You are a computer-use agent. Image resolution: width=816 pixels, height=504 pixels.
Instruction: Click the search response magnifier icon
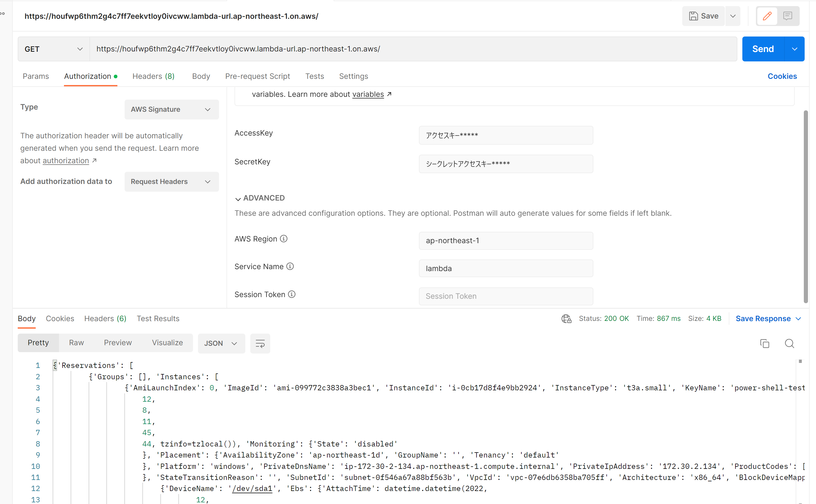click(789, 343)
